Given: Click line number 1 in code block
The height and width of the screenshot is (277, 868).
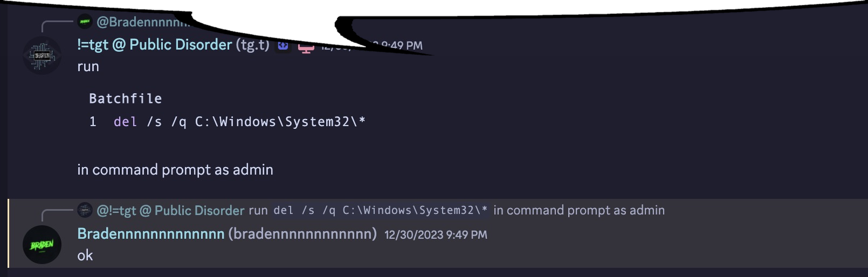Looking at the screenshot, I should 93,122.
